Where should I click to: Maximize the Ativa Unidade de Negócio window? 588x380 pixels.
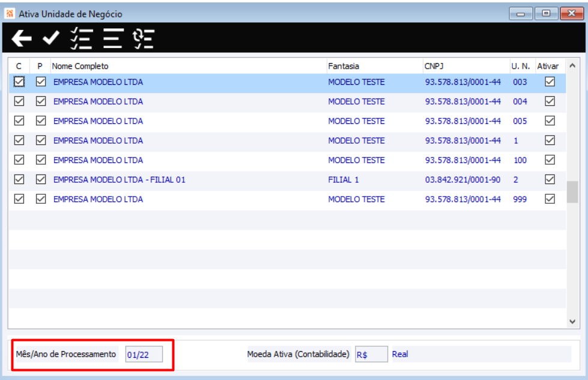(546, 13)
